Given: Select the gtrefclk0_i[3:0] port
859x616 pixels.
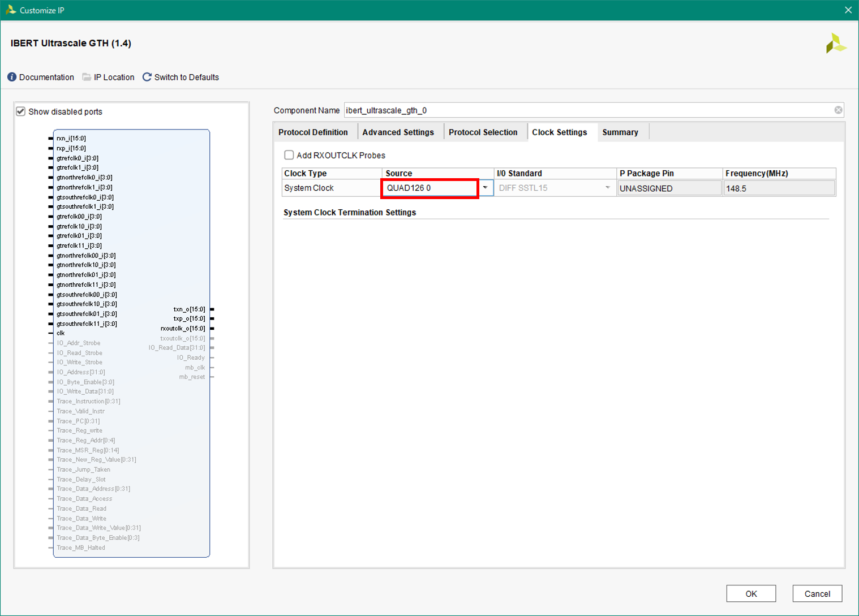Looking at the screenshot, I should point(77,158).
